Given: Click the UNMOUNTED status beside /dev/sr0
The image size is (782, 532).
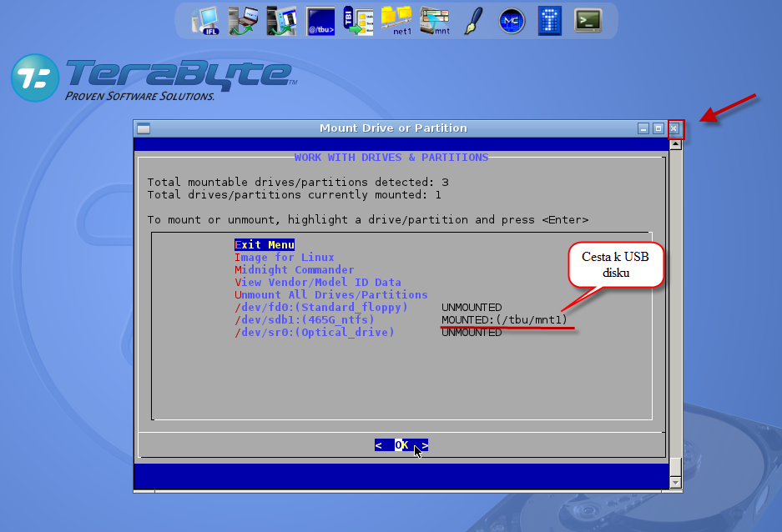Looking at the screenshot, I should point(472,332).
